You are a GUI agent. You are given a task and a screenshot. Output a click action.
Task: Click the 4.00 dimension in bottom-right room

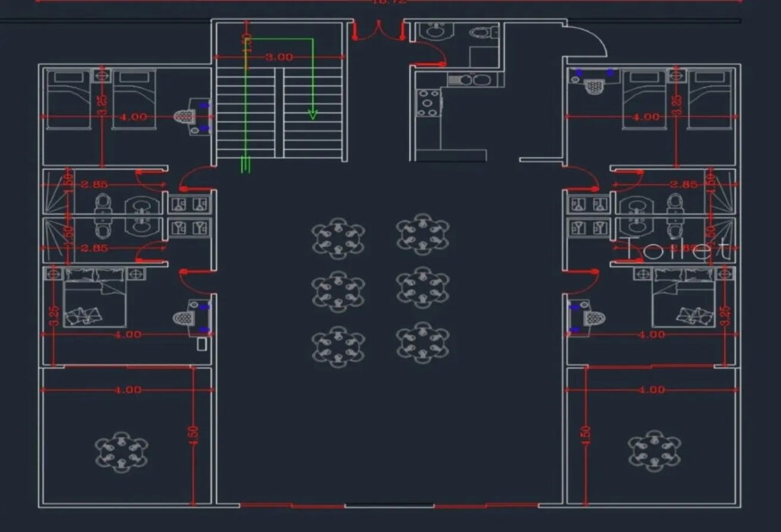651,389
